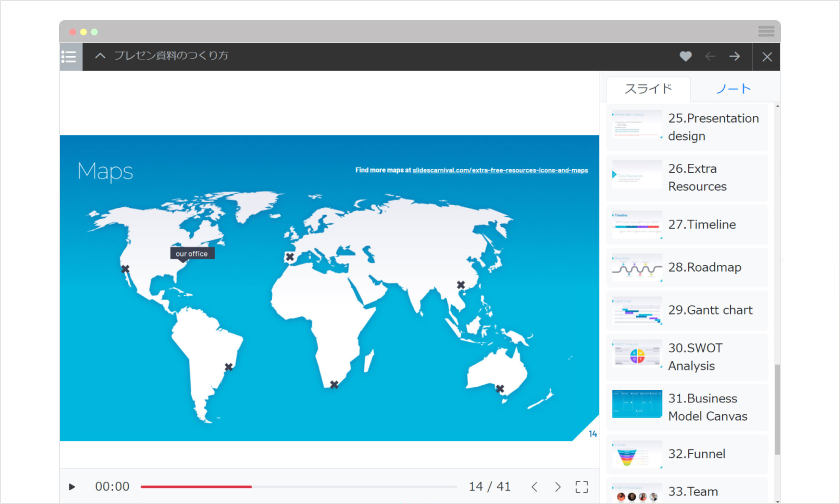Go back using the left arrow in the header

(x=710, y=57)
